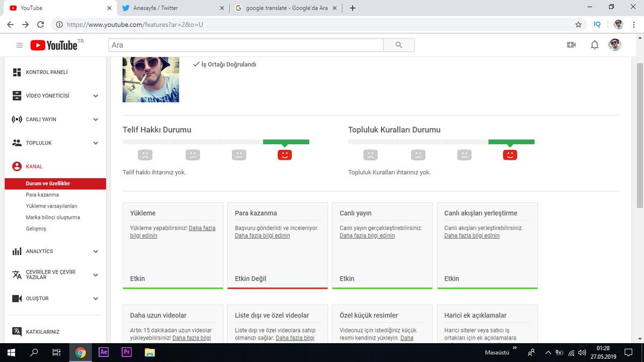Click the green Topluluk Kuralları status bar segment
644x362 pixels.
(511, 142)
